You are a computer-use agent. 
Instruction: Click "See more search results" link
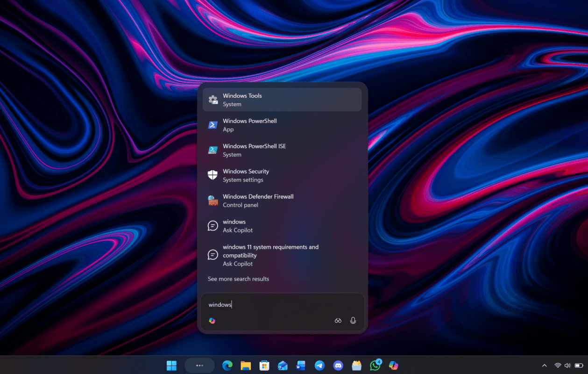click(x=238, y=279)
